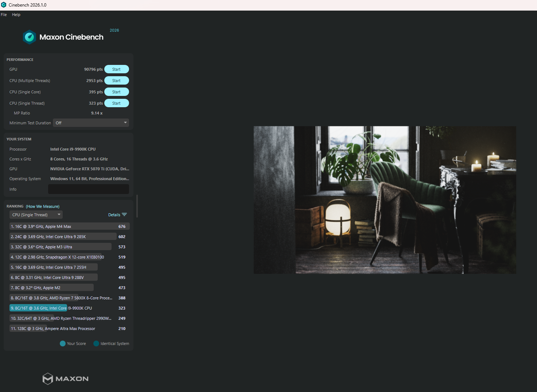
Task: Select the Intel Core Ultra 9 288V row
Action: 69,277
